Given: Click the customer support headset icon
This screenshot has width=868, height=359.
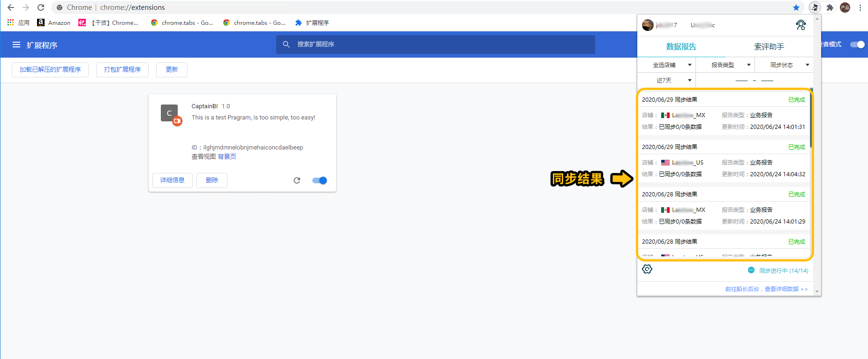Looking at the screenshot, I should (x=801, y=25).
